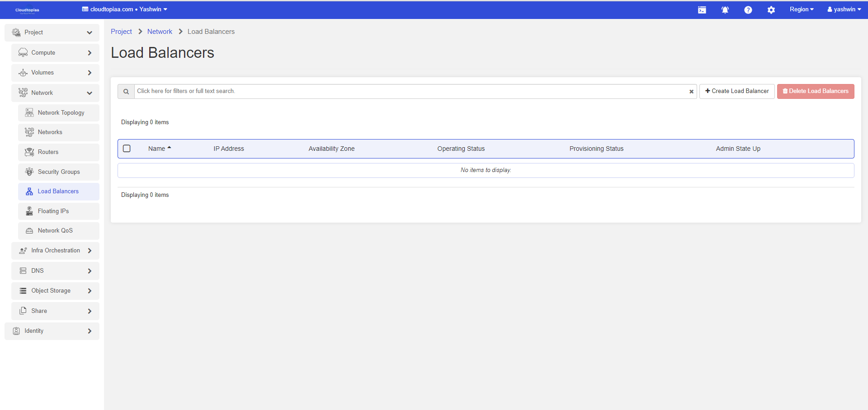
Task: Open the Region dropdown
Action: click(x=801, y=9)
